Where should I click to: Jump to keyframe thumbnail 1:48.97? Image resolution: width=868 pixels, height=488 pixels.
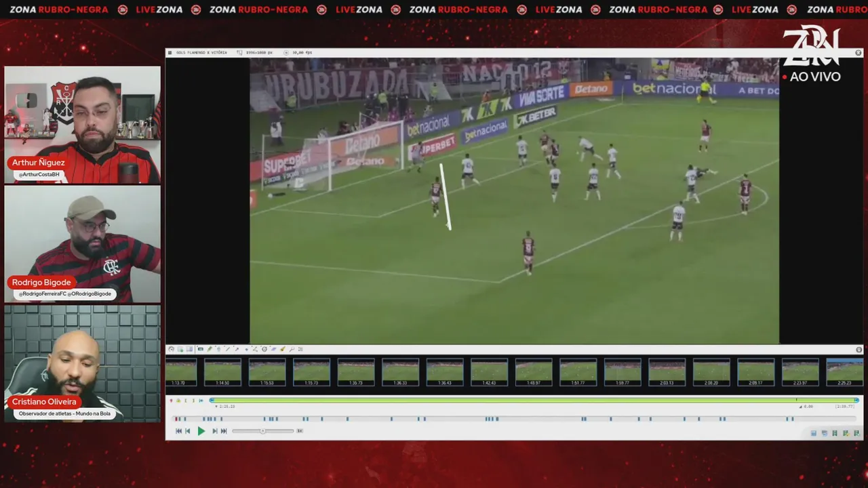[534, 372]
